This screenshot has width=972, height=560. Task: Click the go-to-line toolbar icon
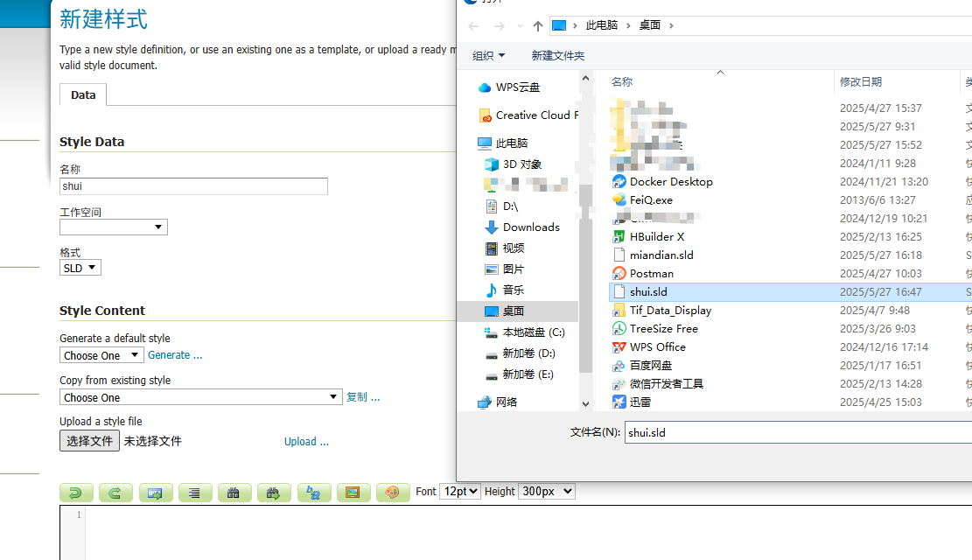pos(155,493)
